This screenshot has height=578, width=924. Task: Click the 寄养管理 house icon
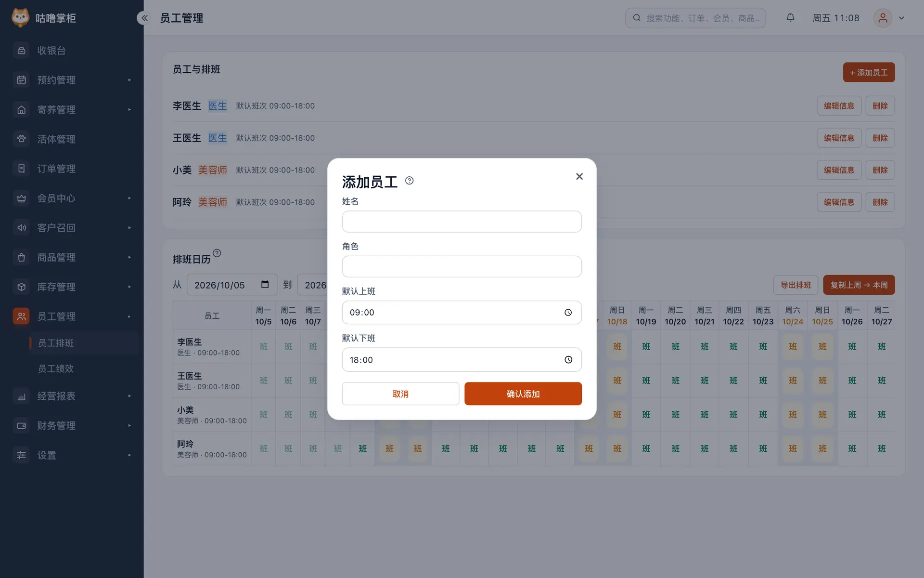21,110
